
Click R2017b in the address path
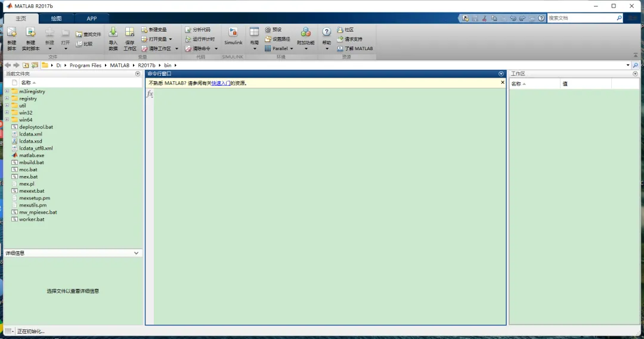coord(147,65)
